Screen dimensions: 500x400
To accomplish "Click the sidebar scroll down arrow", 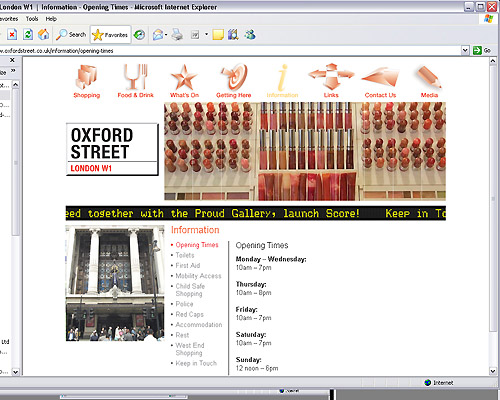I will 15,372.
